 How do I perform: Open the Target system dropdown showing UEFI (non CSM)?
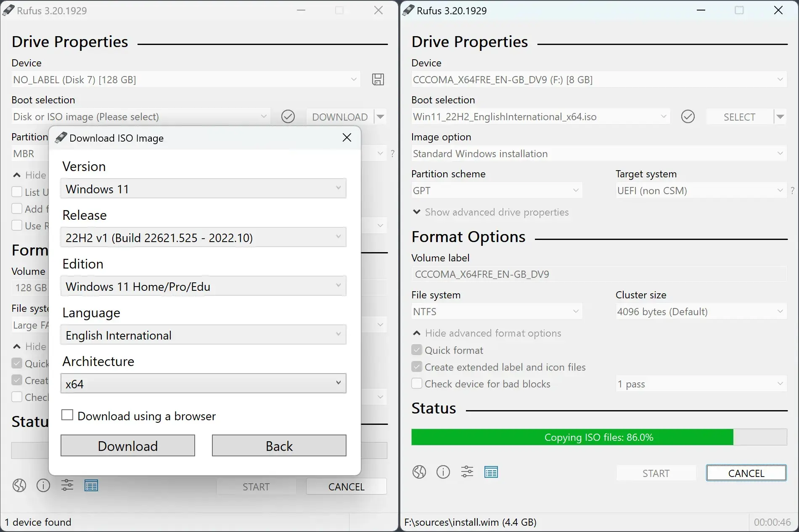point(701,190)
